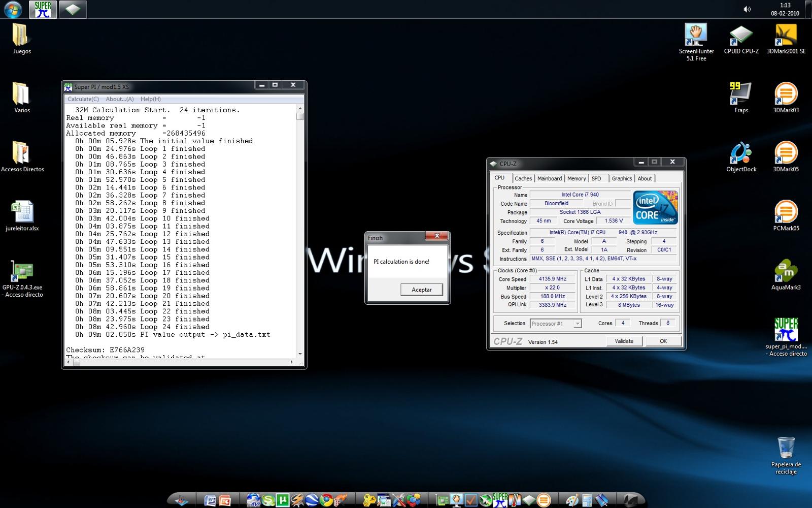
Task: Switch to Caches tab in CPU-Z
Action: tap(523, 178)
